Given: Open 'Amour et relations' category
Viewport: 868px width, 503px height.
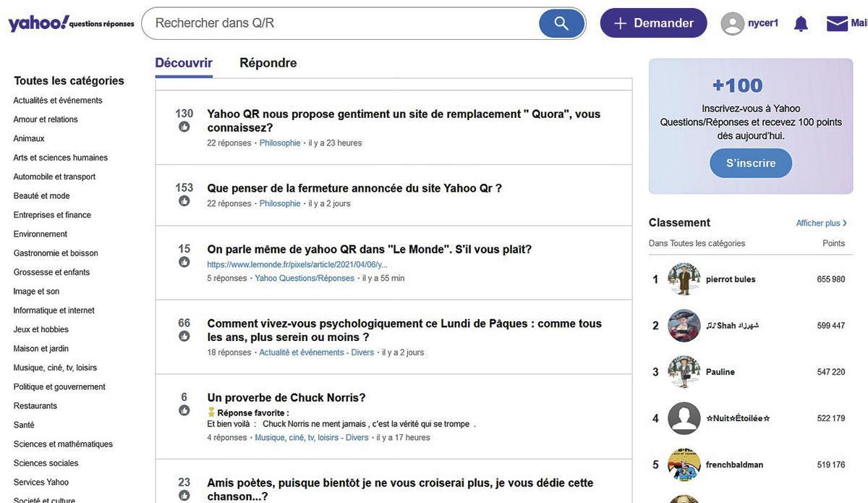Looking at the screenshot, I should pos(46,119).
